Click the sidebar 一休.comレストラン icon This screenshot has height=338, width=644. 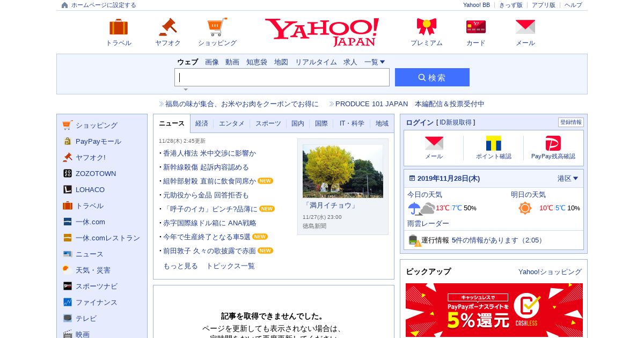click(x=67, y=238)
